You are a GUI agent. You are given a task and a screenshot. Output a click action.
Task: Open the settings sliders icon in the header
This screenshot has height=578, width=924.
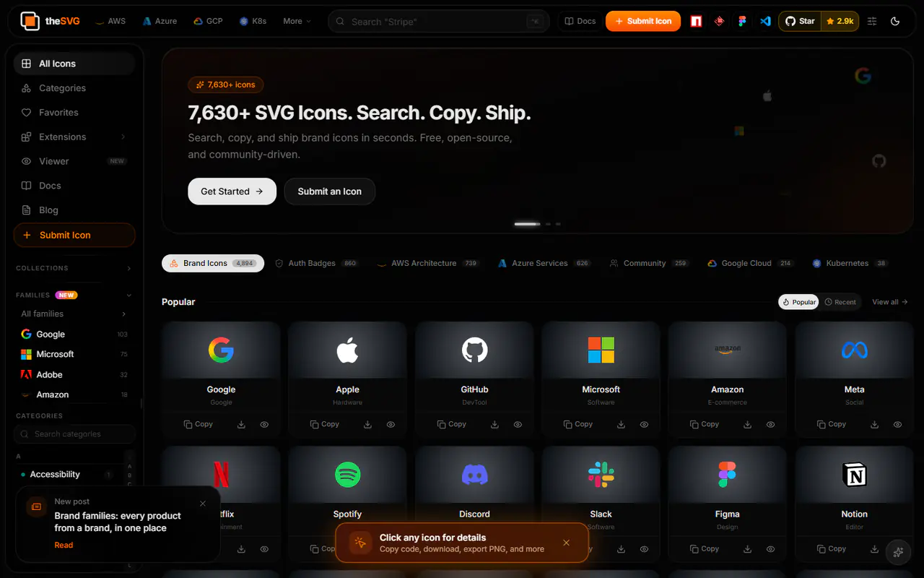[x=872, y=21]
